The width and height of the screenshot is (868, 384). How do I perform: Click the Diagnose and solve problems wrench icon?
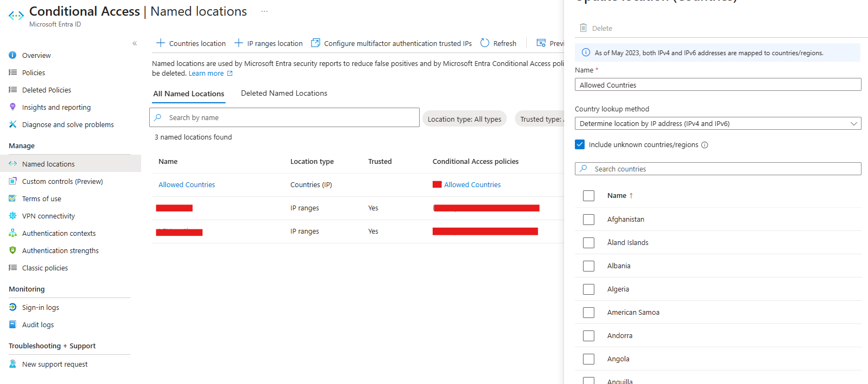coord(12,124)
